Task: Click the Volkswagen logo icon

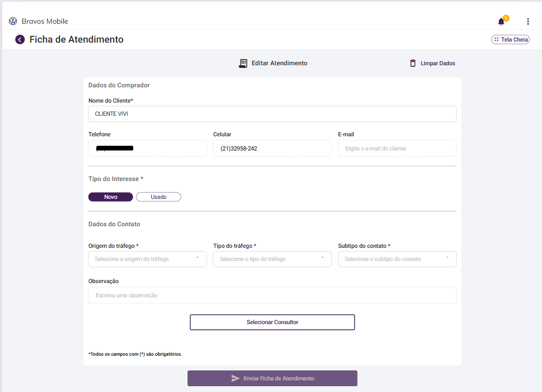Action: (x=13, y=22)
